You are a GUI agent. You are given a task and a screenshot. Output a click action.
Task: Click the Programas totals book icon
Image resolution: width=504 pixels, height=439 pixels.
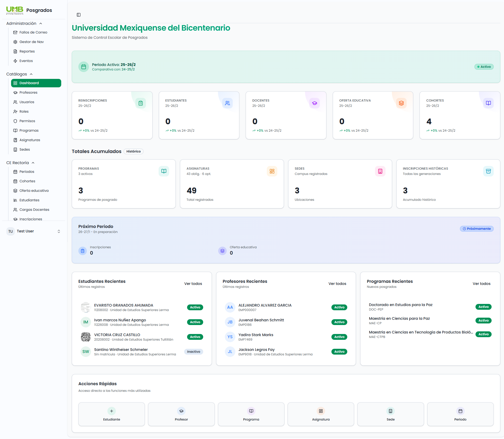point(164,171)
